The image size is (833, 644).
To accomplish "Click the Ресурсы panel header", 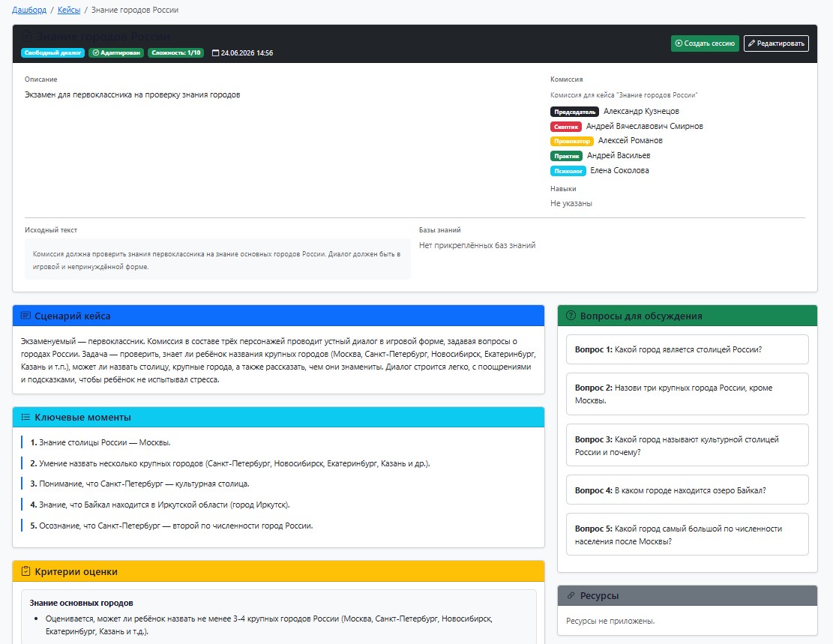I will (x=688, y=596).
